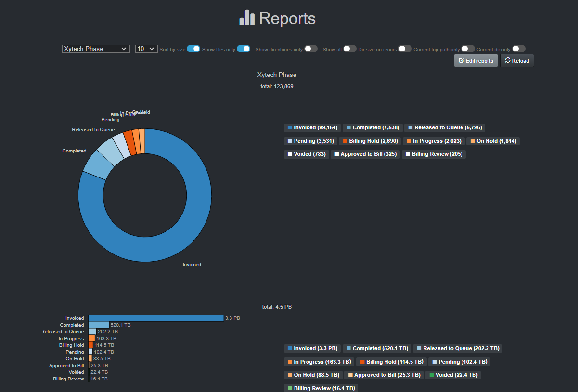Viewport: 578px width, 392px height.
Task: Turn on the Show all toggle
Action: [x=350, y=49]
